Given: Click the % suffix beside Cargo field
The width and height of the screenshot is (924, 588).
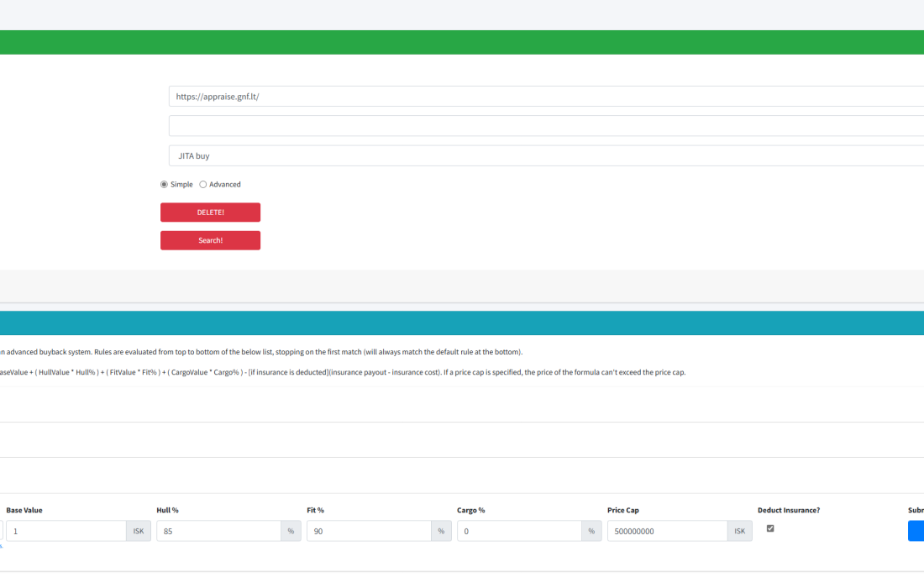Looking at the screenshot, I should pyautogui.click(x=591, y=531).
